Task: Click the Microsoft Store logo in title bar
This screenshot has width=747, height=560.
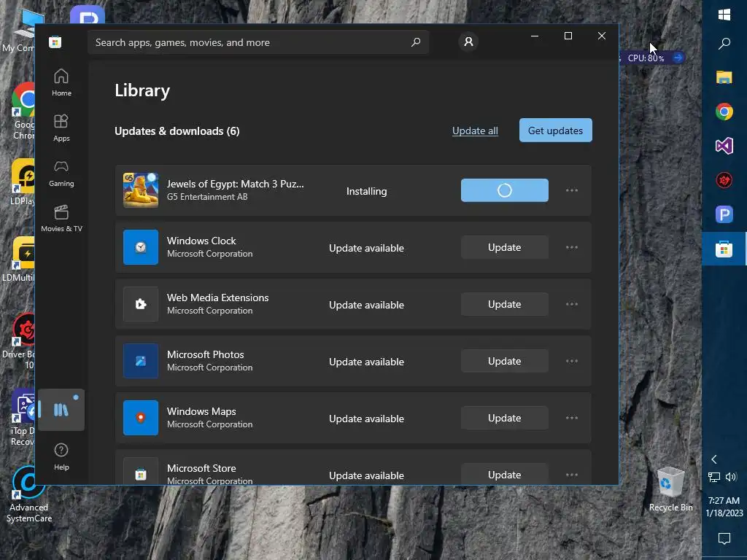Action: (55, 42)
